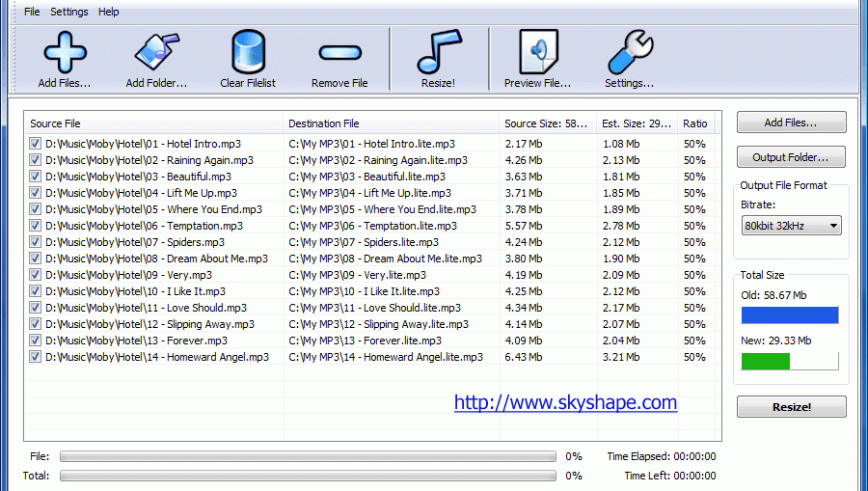The image size is (868, 491).
Task: Select row 10 - I Like It.mp3
Action: [x=136, y=291]
